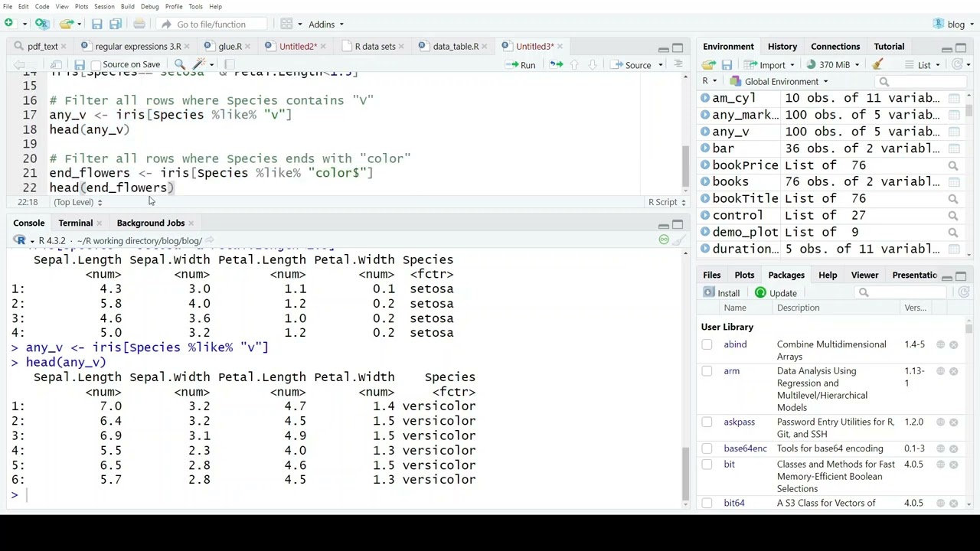Click the Run button
Screen dimensions: 980x551
[521, 64]
